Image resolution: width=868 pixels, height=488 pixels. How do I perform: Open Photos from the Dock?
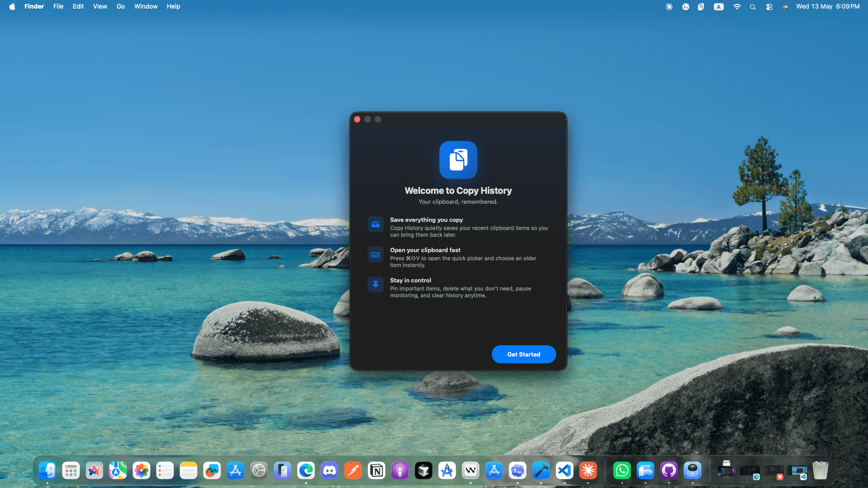tap(142, 471)
